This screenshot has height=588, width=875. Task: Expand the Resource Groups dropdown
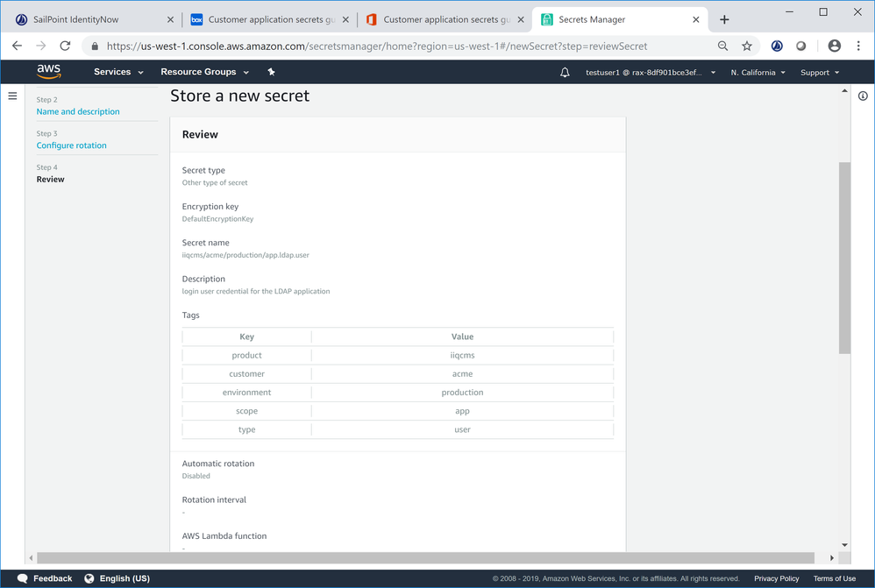[204, 73]
